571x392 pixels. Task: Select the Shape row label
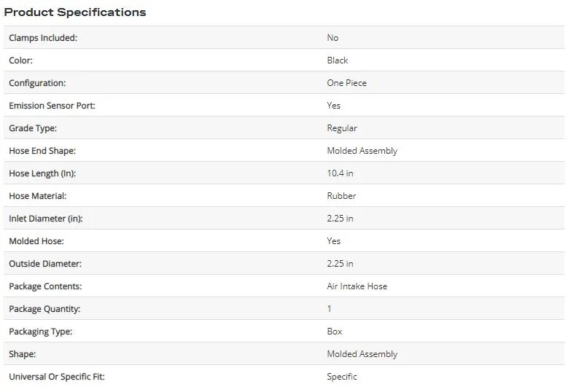tap(23, 354)
